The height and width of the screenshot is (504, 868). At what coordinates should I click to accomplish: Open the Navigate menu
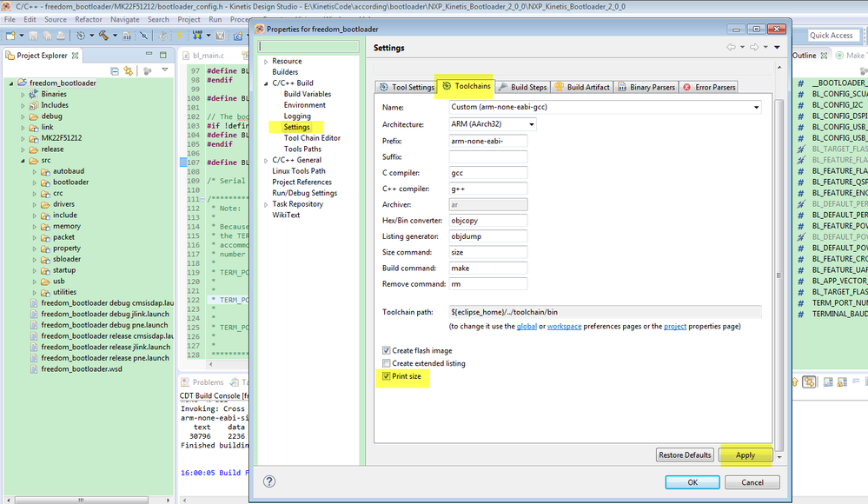click(124, 19)
